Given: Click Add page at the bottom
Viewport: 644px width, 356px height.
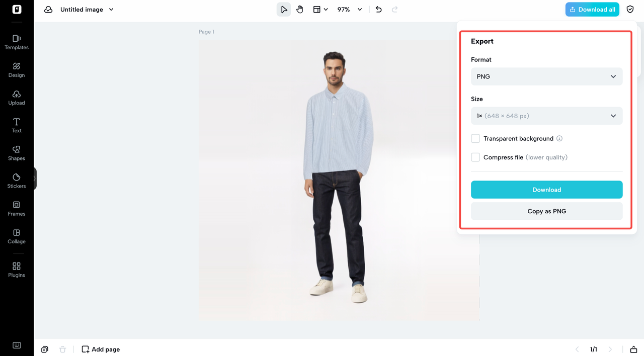Looking at the screenshot, I should [100, 349].
